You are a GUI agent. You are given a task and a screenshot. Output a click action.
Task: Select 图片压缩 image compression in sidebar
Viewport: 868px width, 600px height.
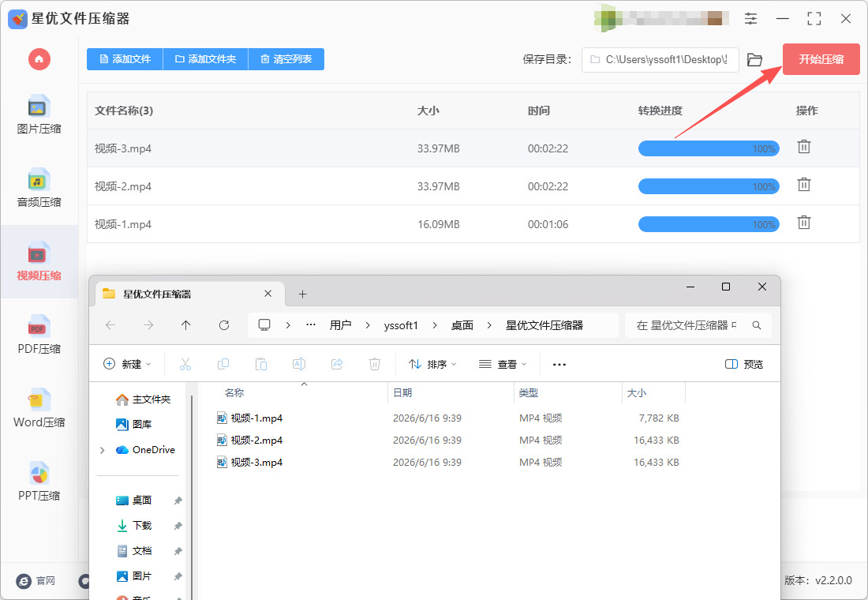[x=39, y=115]
